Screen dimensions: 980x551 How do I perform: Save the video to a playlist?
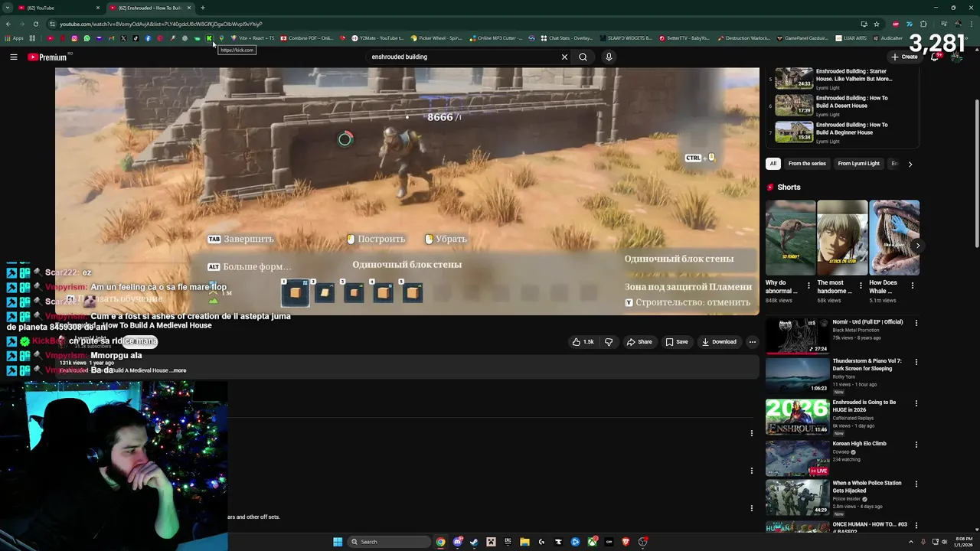676,342
